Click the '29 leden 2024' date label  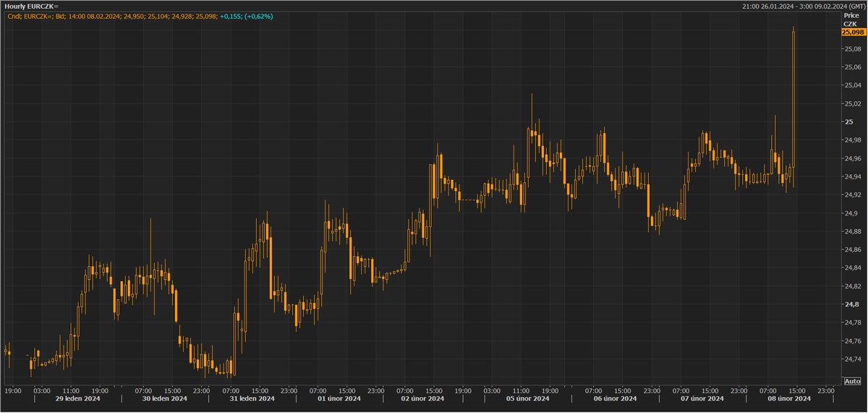[77, 399]
